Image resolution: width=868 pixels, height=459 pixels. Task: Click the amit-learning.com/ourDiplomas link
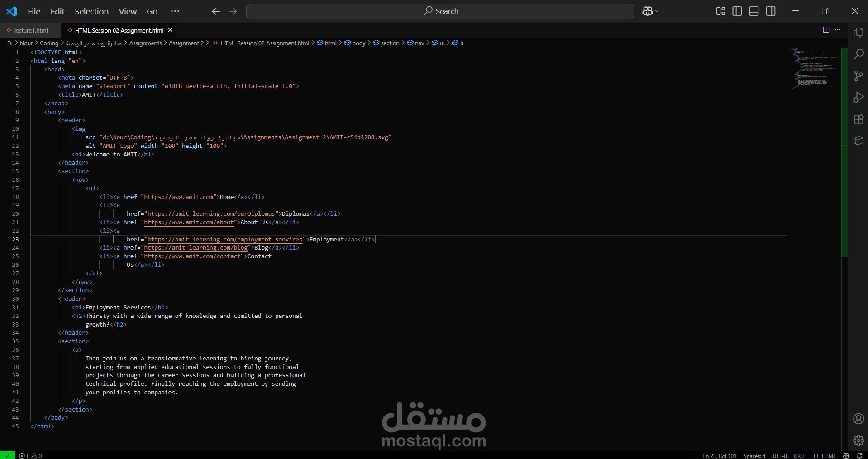(211, 214)
